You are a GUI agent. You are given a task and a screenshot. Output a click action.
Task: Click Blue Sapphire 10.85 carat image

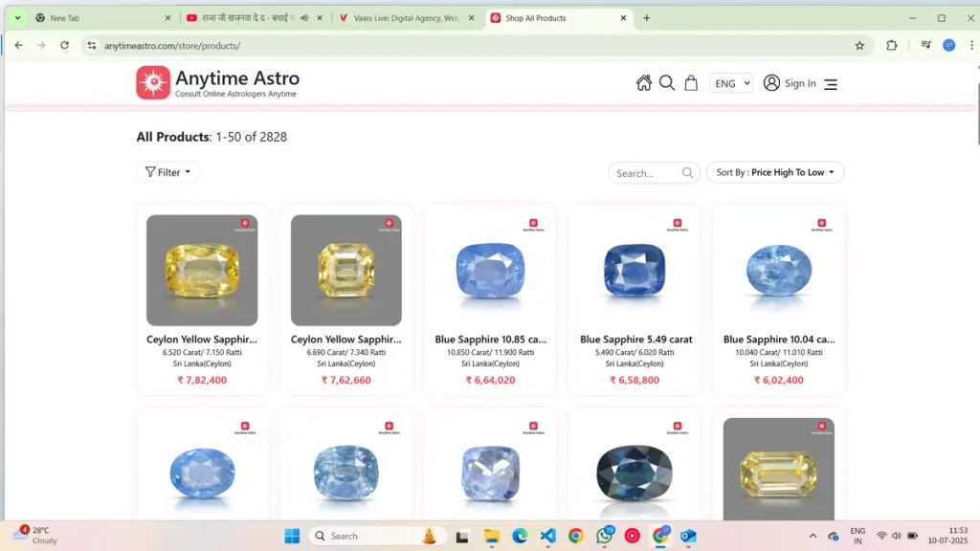click(491, 270)
